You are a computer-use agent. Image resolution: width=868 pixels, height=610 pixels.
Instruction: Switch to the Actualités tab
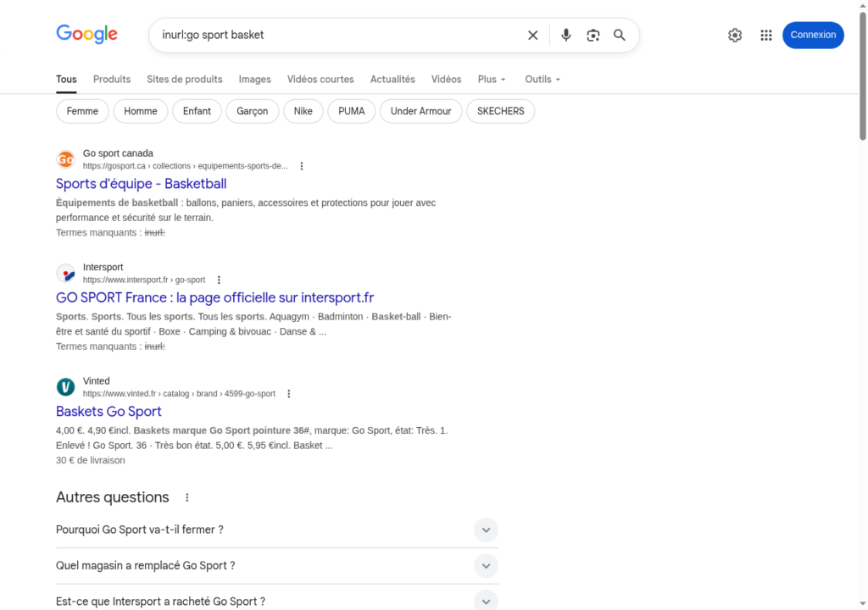(x=392, y=80)
